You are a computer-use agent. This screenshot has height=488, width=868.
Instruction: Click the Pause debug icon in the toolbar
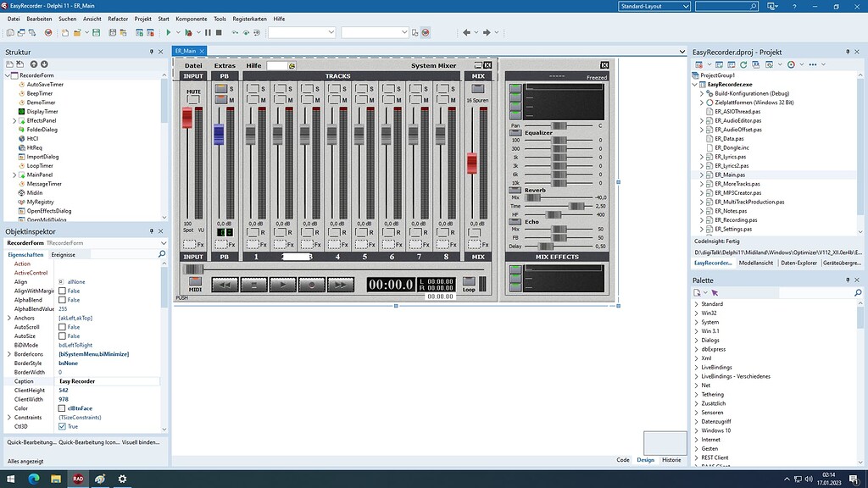point(208,34)
